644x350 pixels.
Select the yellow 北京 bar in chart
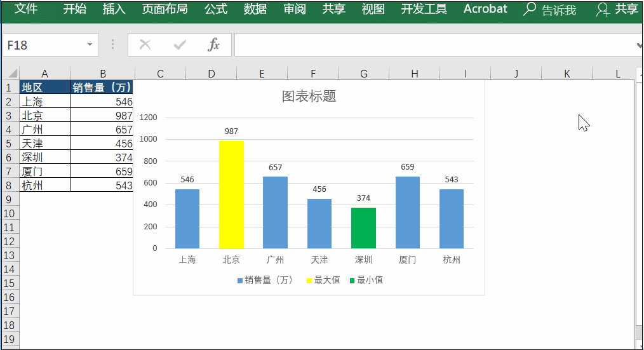[231, 195]
